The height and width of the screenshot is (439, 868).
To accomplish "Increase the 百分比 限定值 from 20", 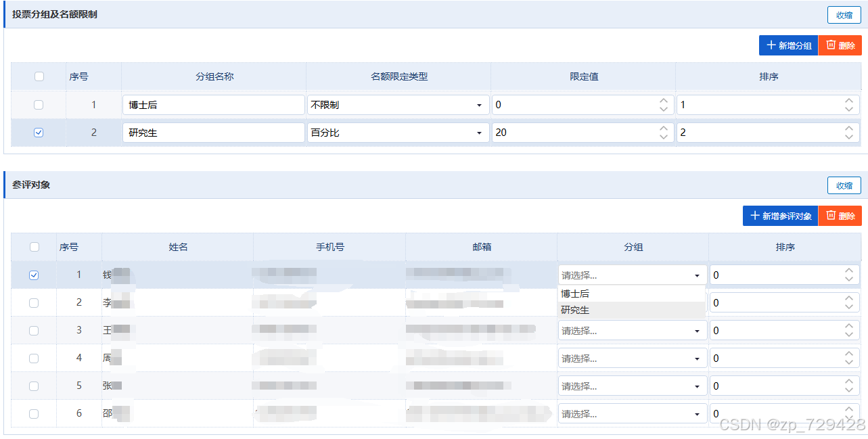I will click(664, 129).
